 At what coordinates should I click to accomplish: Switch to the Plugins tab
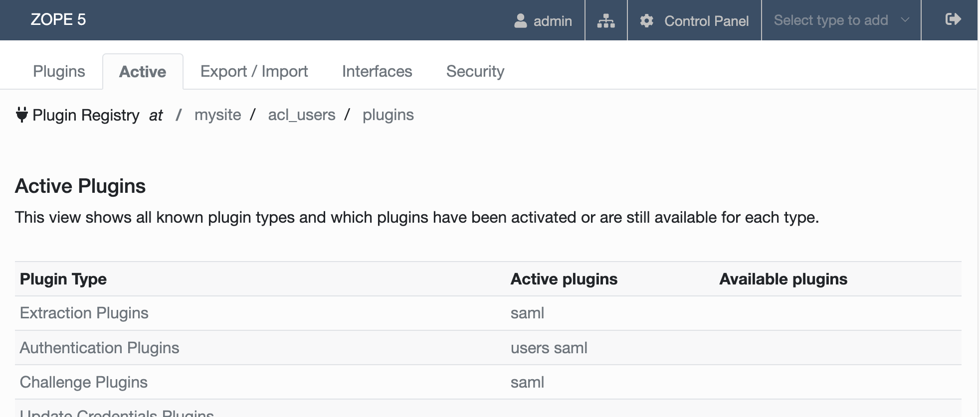coord(59,71)
